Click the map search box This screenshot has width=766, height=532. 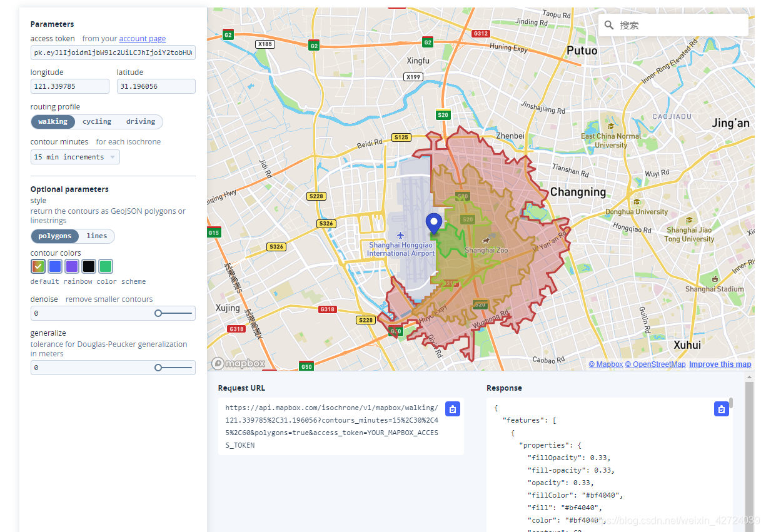click(673, 25)
